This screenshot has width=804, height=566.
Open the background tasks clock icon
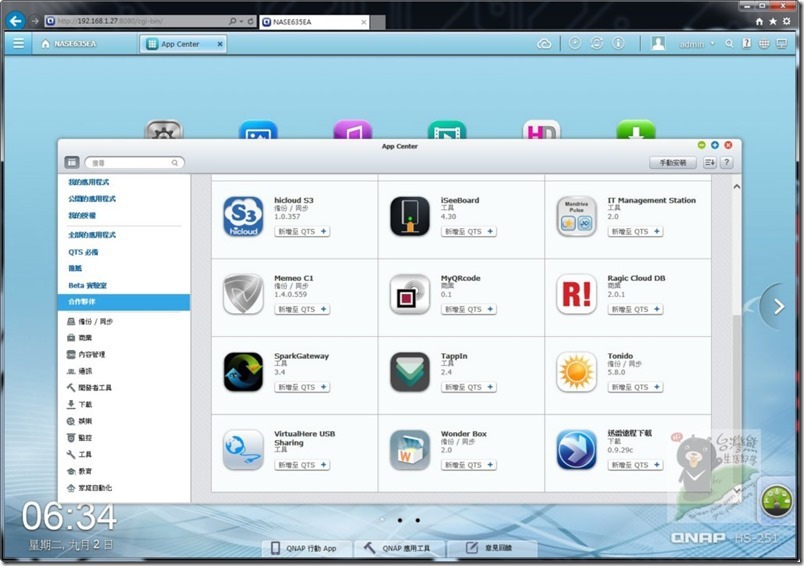pyautogui.click(x=575, y=44)
